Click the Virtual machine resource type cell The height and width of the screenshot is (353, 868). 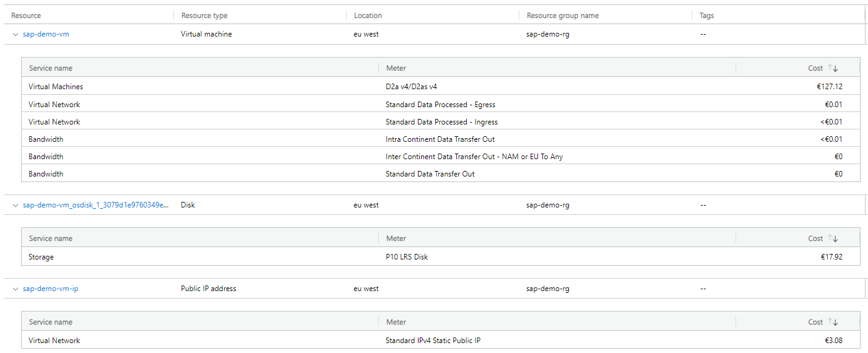206,34
